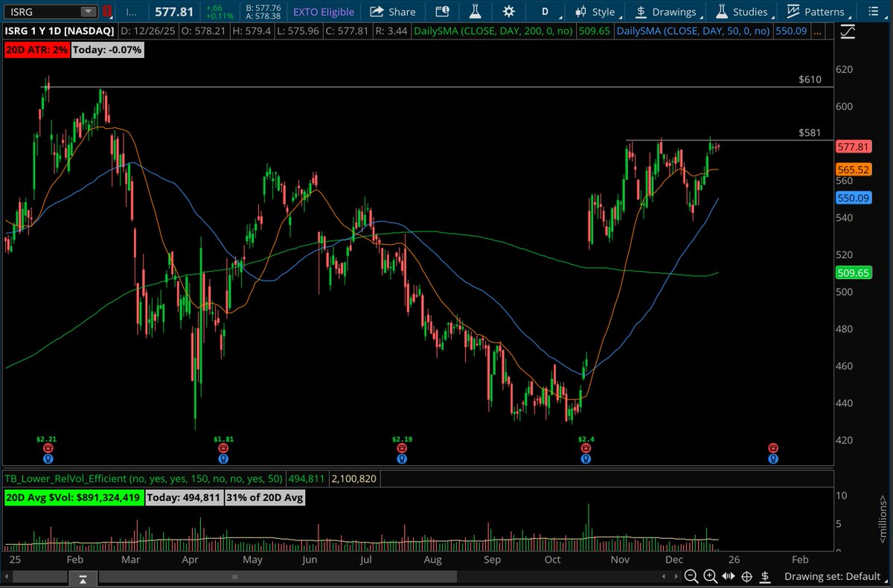The image size is (893, 588).
Task: Open the symbol history dropdown arrow
Action: 89,12
